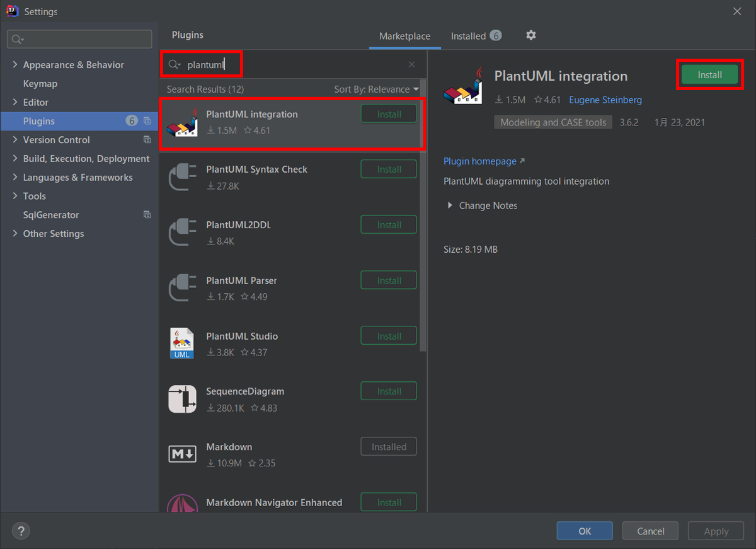The width and height of the screenshot is (756, 549).
Task: Install the PlantUML Parser plugin
Action: [389, 280]
